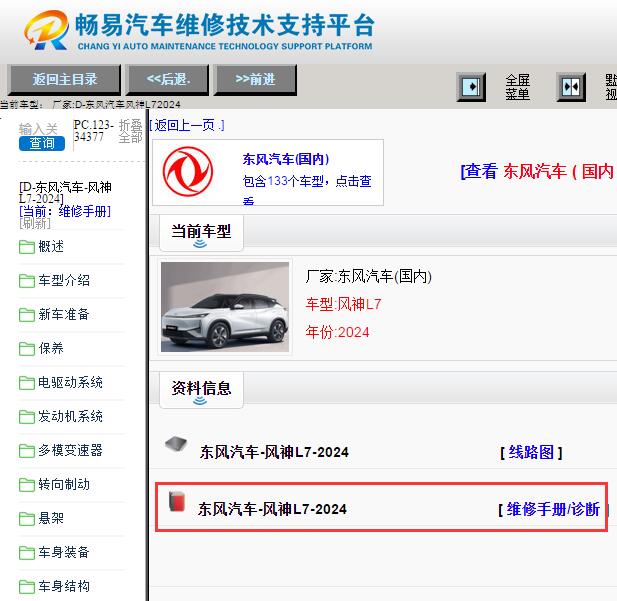Go back with the <<后退 button
Viewport: 617px width, 601px height.
(168, 80)
